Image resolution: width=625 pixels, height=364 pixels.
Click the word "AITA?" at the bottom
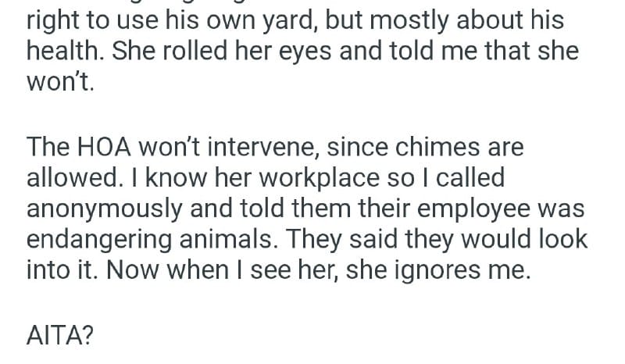click(61, 335)
